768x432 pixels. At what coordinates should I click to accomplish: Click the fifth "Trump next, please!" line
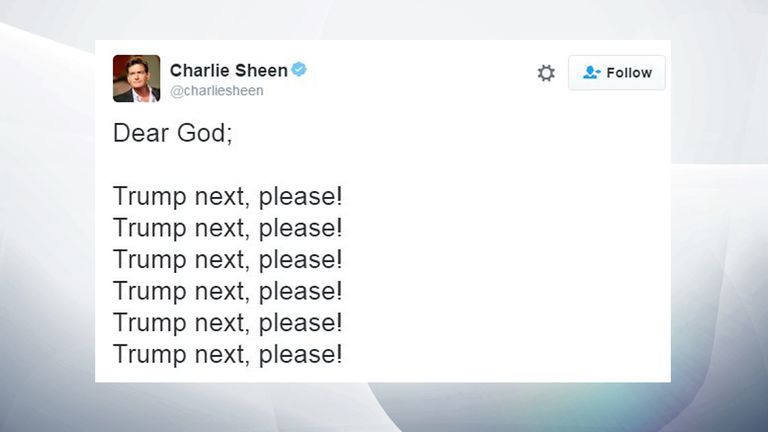point(228,323)
